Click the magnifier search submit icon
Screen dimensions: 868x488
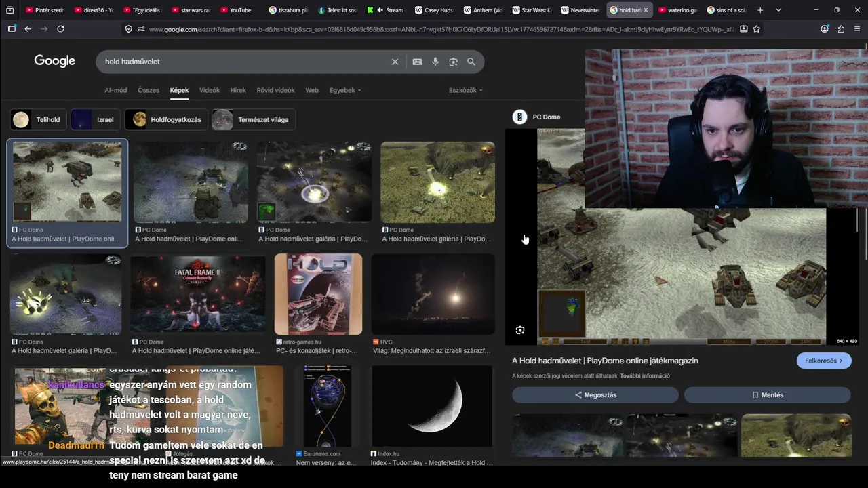pyautogui.click(x=471, y=62)
